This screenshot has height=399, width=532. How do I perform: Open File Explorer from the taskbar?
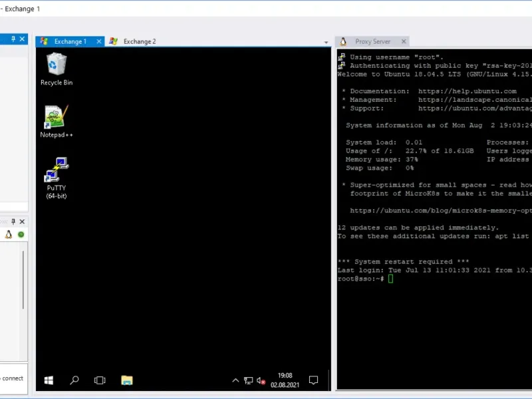click(127, 380)
